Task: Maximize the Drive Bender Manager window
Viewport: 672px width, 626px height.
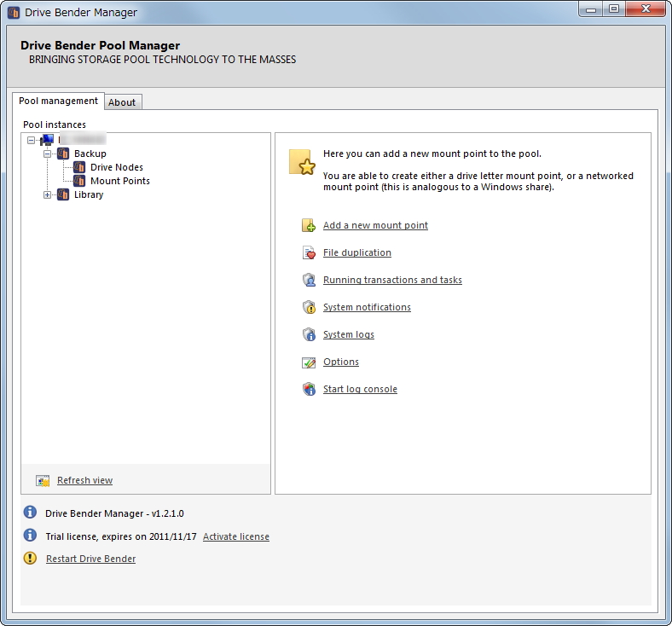Action: [614, 9]
